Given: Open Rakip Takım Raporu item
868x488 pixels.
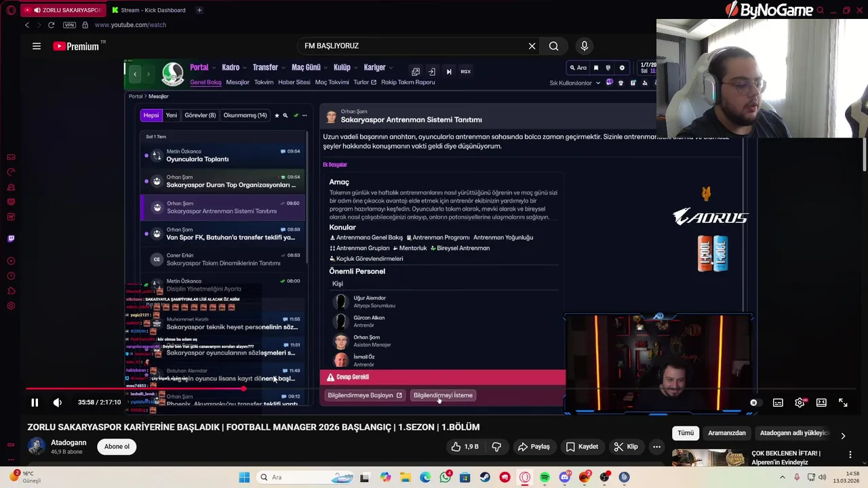Looking at the screenshot, I should pyautogui.click(x=408, y=83).
